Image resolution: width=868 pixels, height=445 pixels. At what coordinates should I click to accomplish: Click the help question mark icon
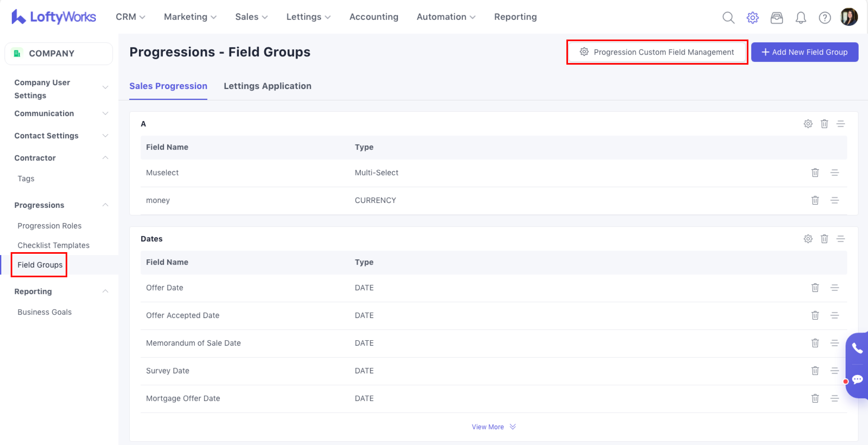[x=824, y=17]
